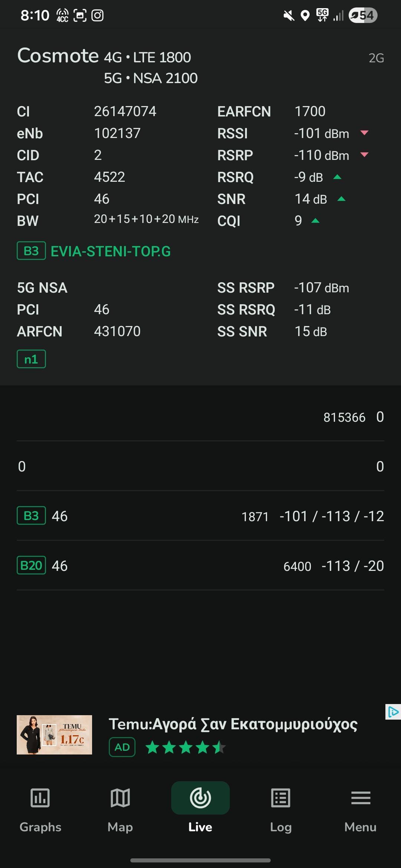Tap the AdChoices icon on ad
401x868 pixels.
[x=393, y=712]
